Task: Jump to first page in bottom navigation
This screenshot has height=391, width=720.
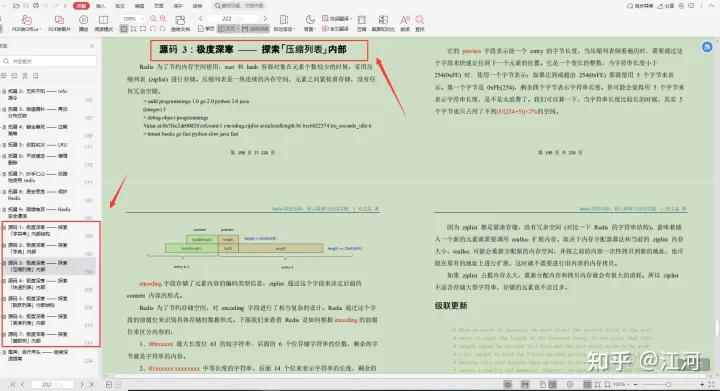Action: [13, 385]
